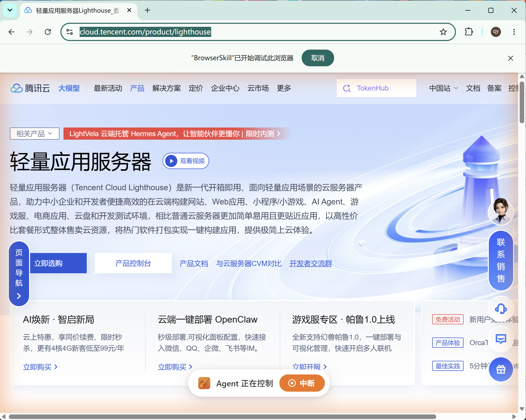
Task: Play the 观看视频 product video
Action: click(186, 161)
